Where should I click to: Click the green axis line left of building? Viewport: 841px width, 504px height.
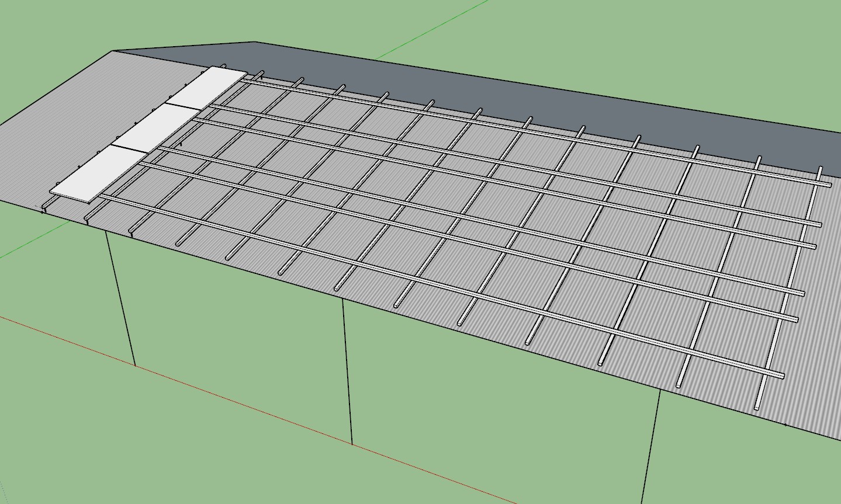[29, 246]
